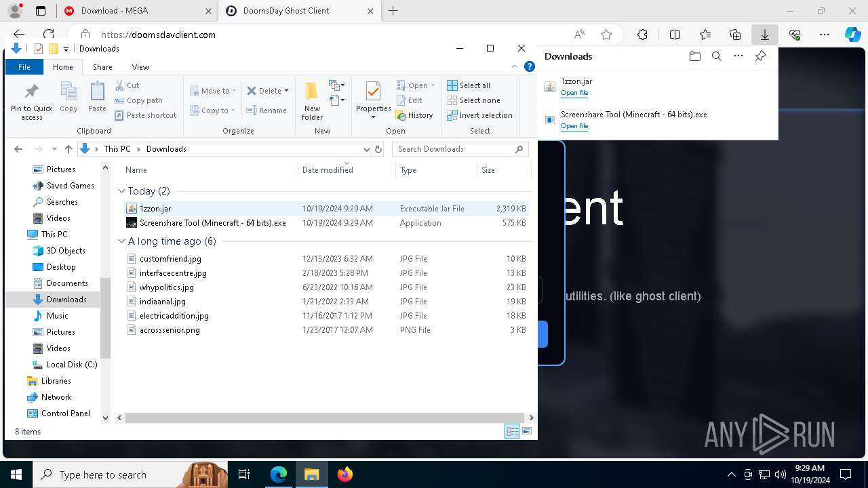Open more options in Edge Downloads panel

[x=738, y=56]
